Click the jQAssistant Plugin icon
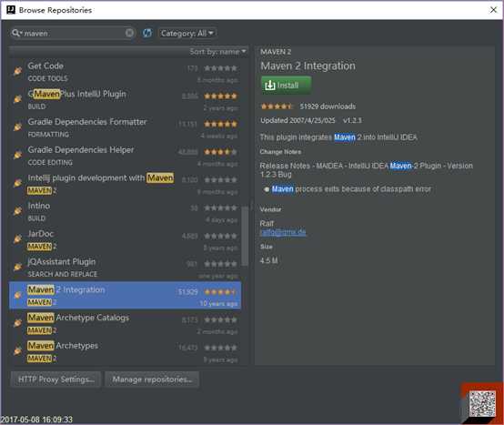The height and width of the screenshot is (425, 504). coord(17,267)
